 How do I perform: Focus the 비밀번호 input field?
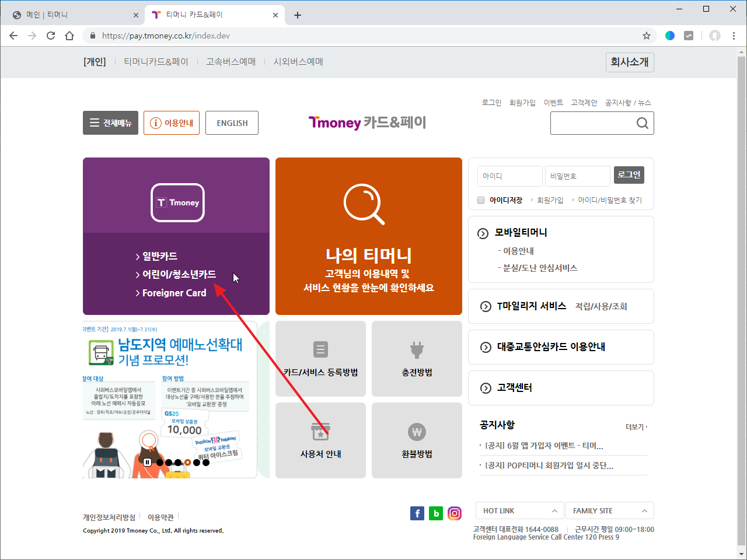point(578,176)
